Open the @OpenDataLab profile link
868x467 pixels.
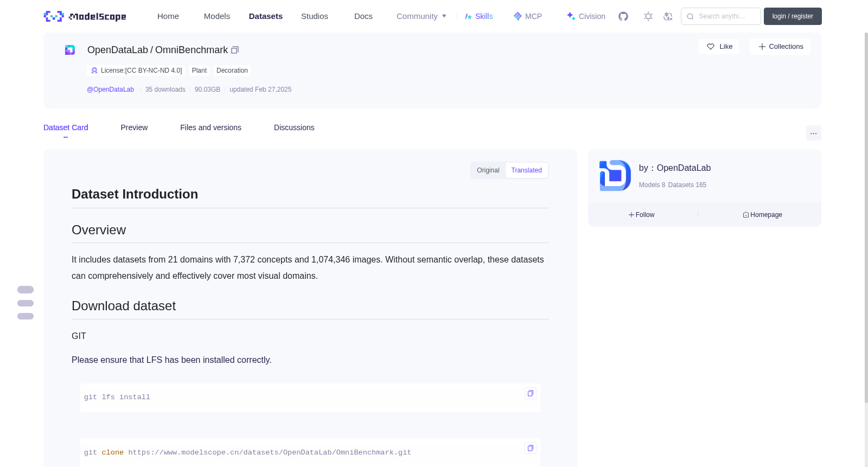pos(110,89)
